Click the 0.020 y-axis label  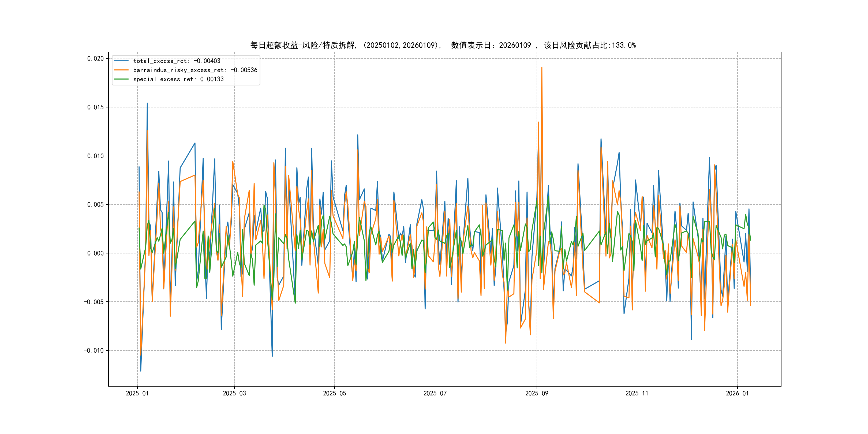point(95,59)
